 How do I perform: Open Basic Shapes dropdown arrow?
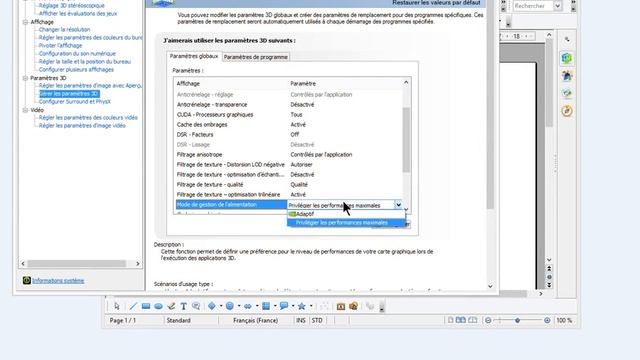tap(221, 306)
